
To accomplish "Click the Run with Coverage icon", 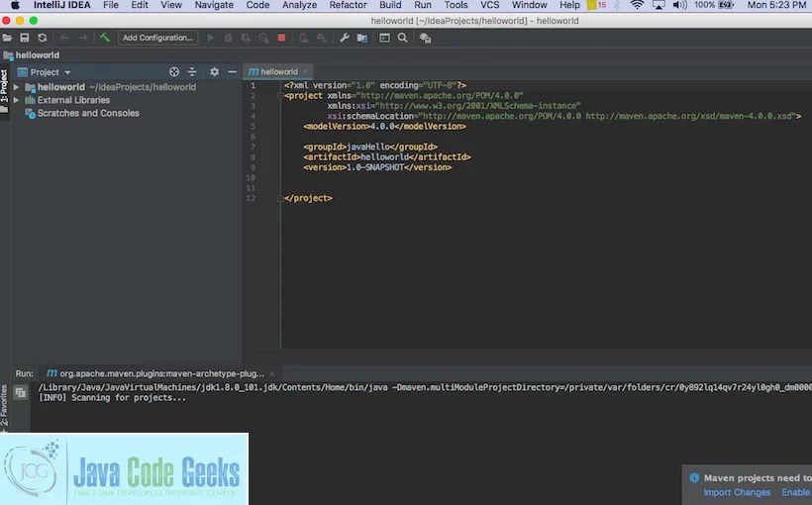I will point(246,38).
